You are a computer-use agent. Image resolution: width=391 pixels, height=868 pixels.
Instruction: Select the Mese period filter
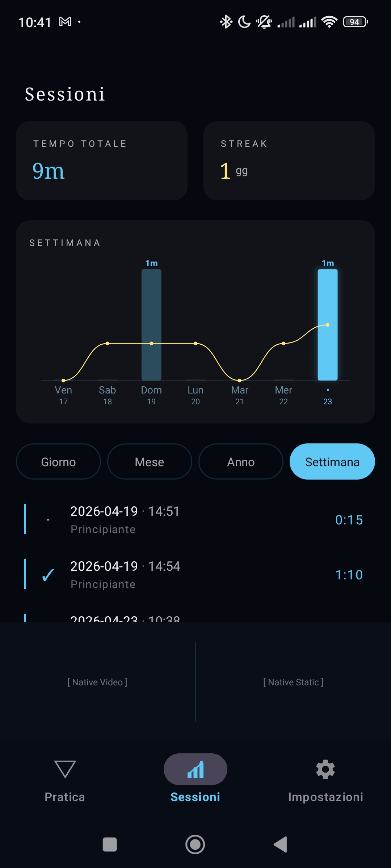click(x=150, y=461)
